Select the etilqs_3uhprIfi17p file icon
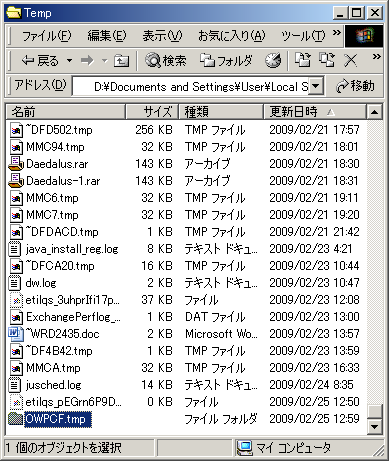The height and width of the screenshot is (461, 389). [16, 300]
